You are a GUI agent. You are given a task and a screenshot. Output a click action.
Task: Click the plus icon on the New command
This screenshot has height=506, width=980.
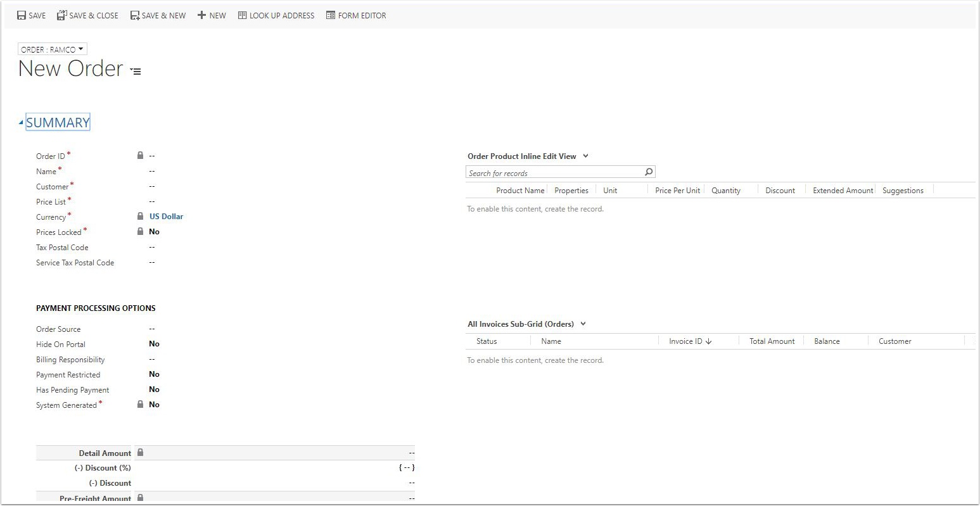tap(201, 15)
